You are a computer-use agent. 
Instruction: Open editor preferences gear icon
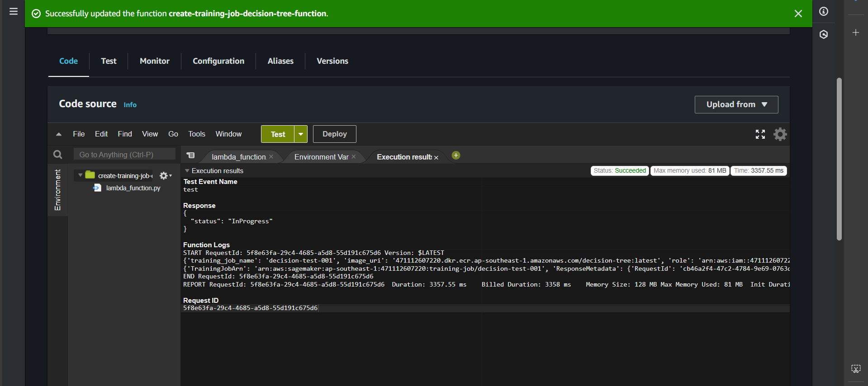(x=780, y=134)
